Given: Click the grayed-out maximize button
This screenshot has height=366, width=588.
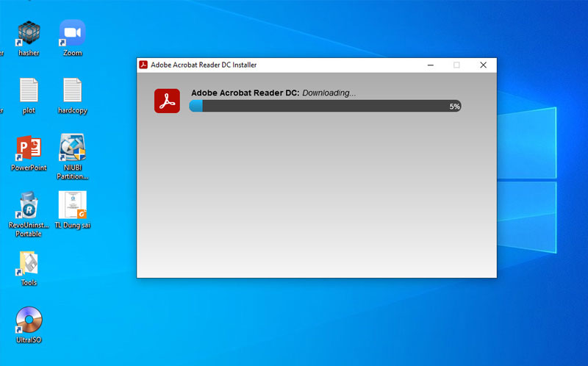Looking at the screenshot, I should (456, 65).
